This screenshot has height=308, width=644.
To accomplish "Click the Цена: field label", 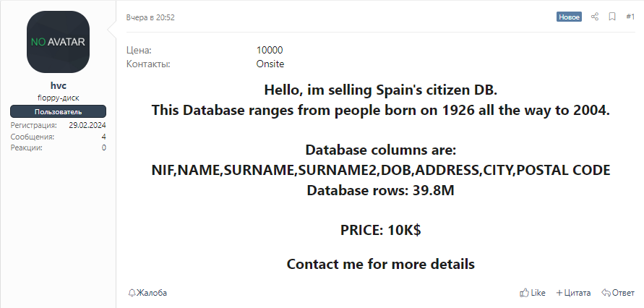I will click(139, 50).
